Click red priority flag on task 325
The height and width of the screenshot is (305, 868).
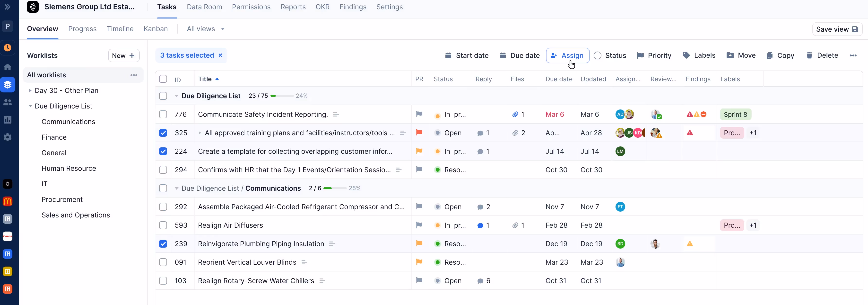pyautogui.click(x=419, y=133)
